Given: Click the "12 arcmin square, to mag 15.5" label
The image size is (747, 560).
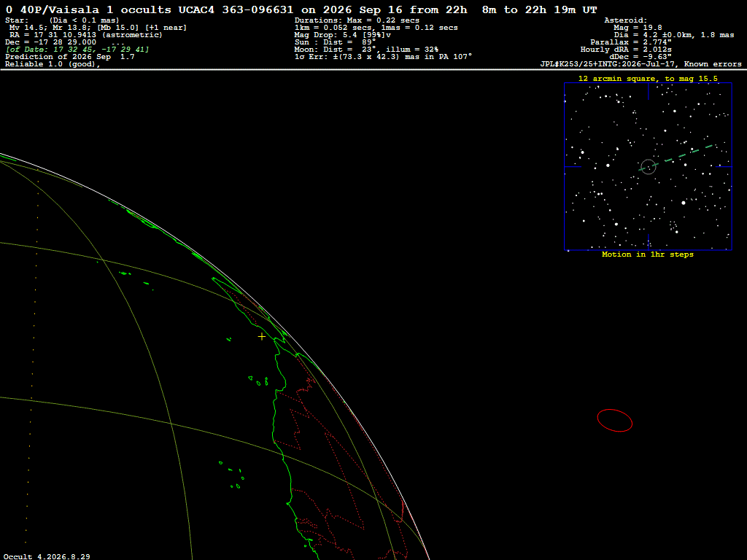Looking at the screenshot, I should pyautogui.click(x=648, y=79).
